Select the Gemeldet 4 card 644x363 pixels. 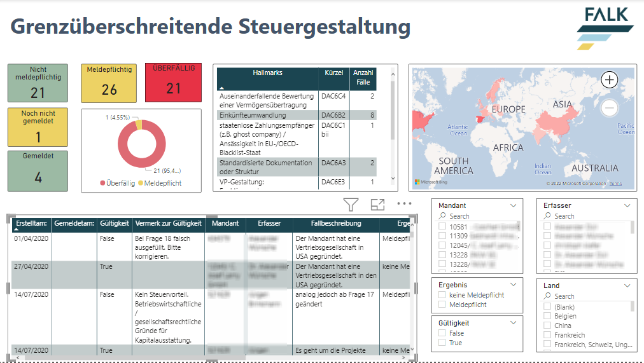coord(38,171)
